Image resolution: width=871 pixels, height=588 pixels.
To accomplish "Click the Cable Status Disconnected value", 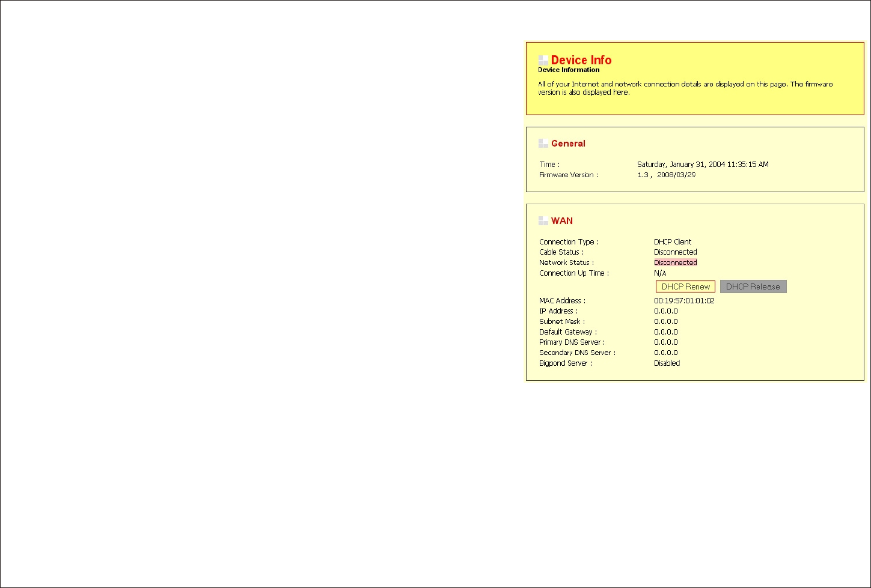I will [x=676, y=252].
